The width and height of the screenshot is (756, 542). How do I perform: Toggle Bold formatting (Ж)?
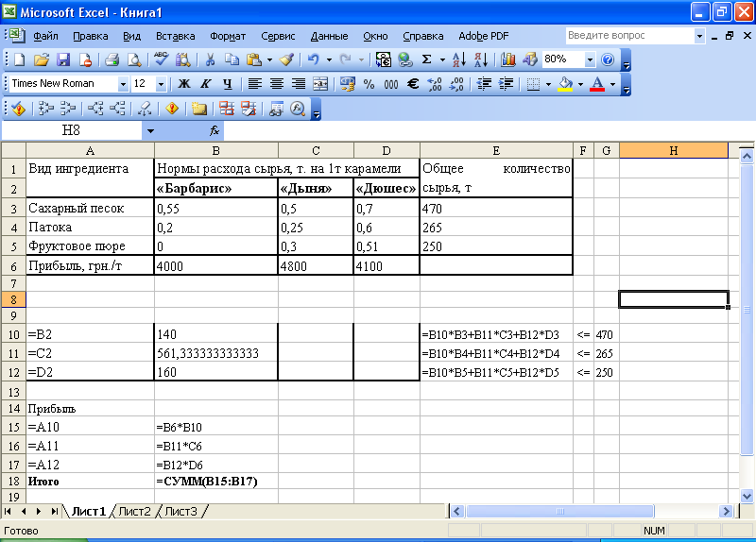183,84
